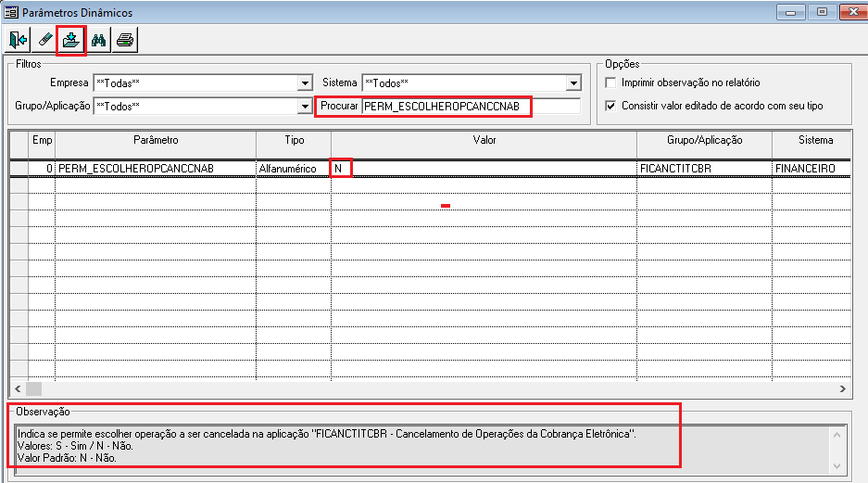Click the eraser clear toolbar icon
The height and width of the screenshot is (483, 868).
44,40
